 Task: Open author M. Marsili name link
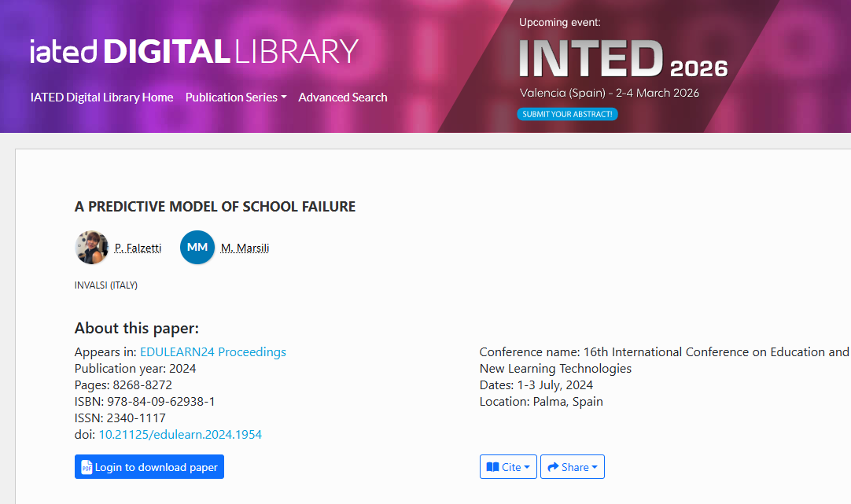click(x=245, y=248)
